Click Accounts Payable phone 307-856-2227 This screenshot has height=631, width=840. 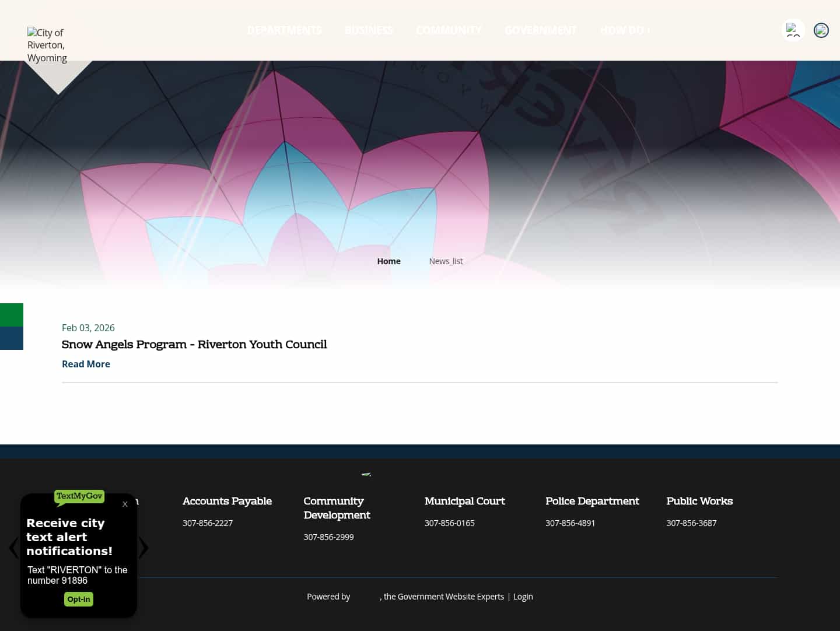208,523
